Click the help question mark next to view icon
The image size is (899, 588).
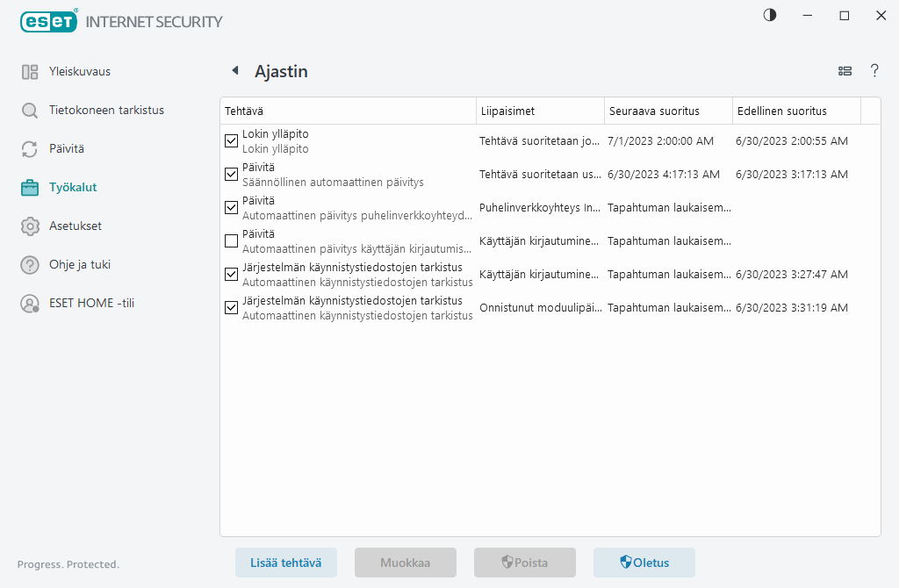click(874, 71)
